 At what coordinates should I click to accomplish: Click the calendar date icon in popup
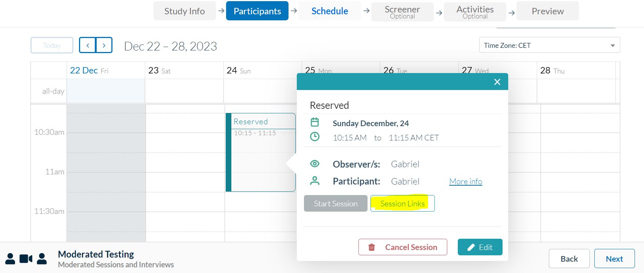pos(315,122)
